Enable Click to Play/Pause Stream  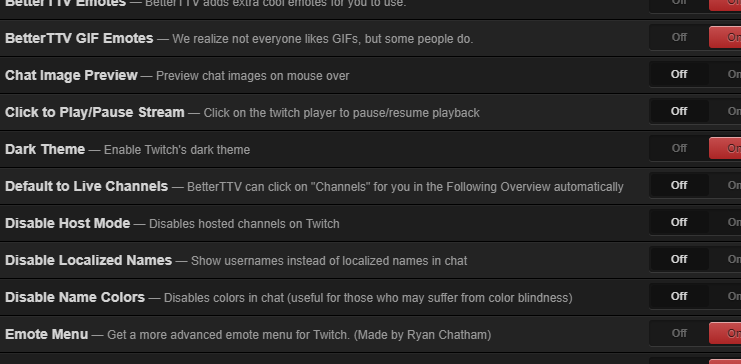(x=725, y=111)
